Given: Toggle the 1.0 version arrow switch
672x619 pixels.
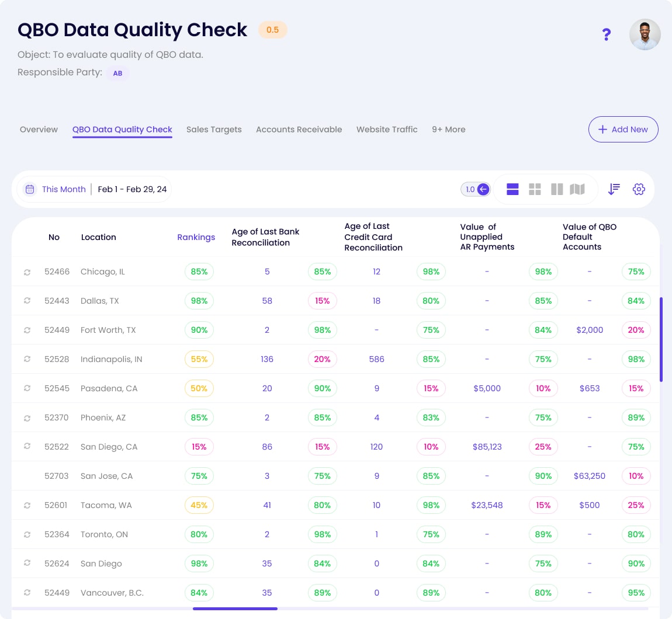Looking at the screenshot, I should [476, 189].
